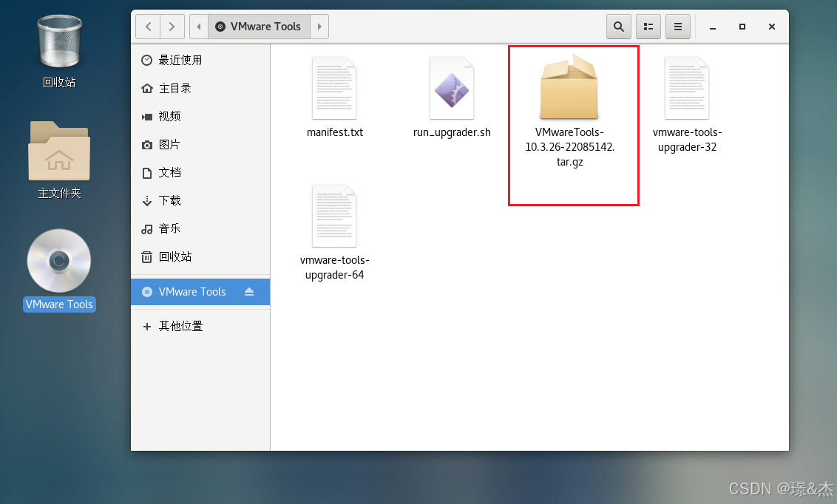Viewport: 837px width, 504px height.
Task: Click the video camera icon beside 视频
Action: click(x=147, y=117)
